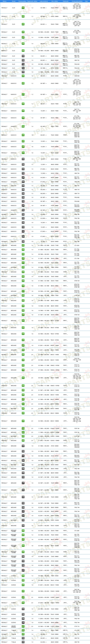90x644 pixels.
Task: Click the Model column header
Action: (x=14, y=1)
